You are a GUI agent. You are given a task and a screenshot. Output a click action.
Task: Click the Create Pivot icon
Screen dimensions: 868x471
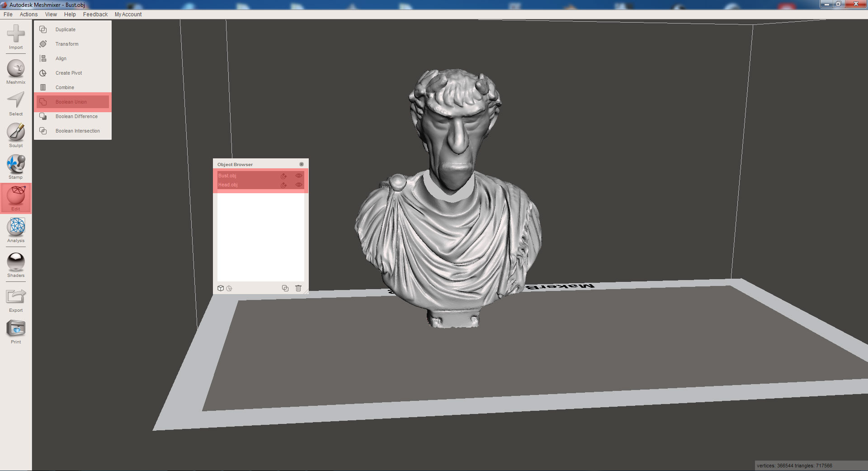(43, 73)
